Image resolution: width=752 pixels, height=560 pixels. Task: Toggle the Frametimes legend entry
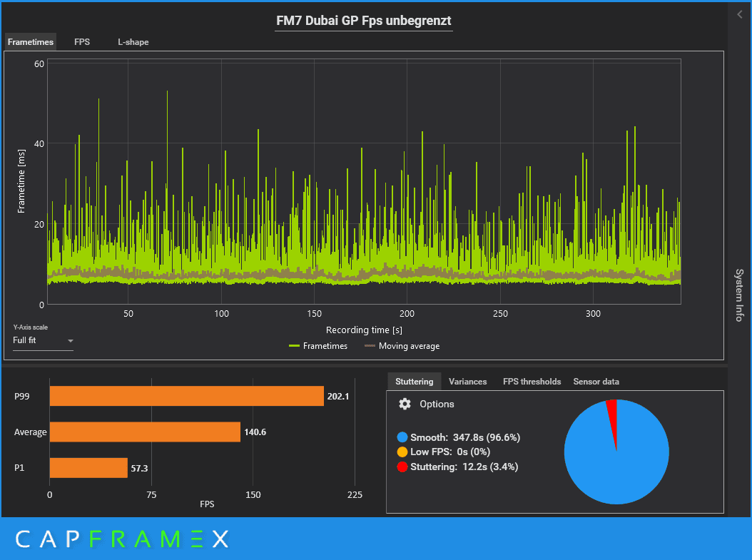pos(318,346)
